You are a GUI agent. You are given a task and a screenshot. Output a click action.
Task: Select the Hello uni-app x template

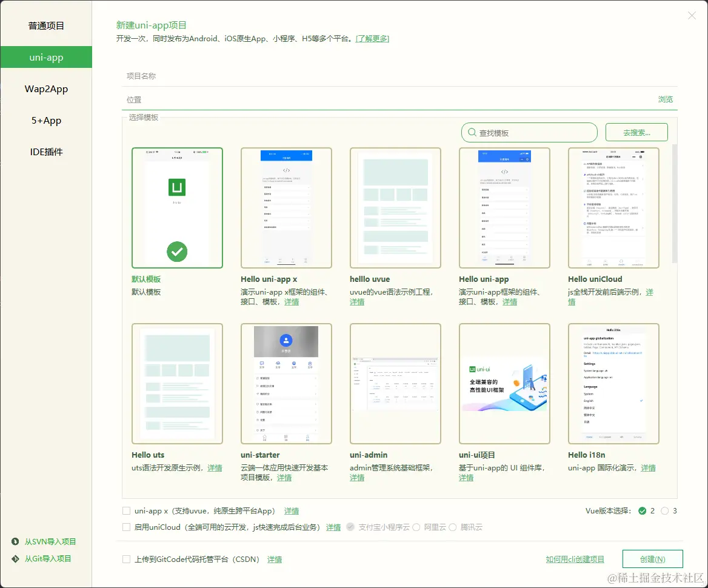(286, 208)
